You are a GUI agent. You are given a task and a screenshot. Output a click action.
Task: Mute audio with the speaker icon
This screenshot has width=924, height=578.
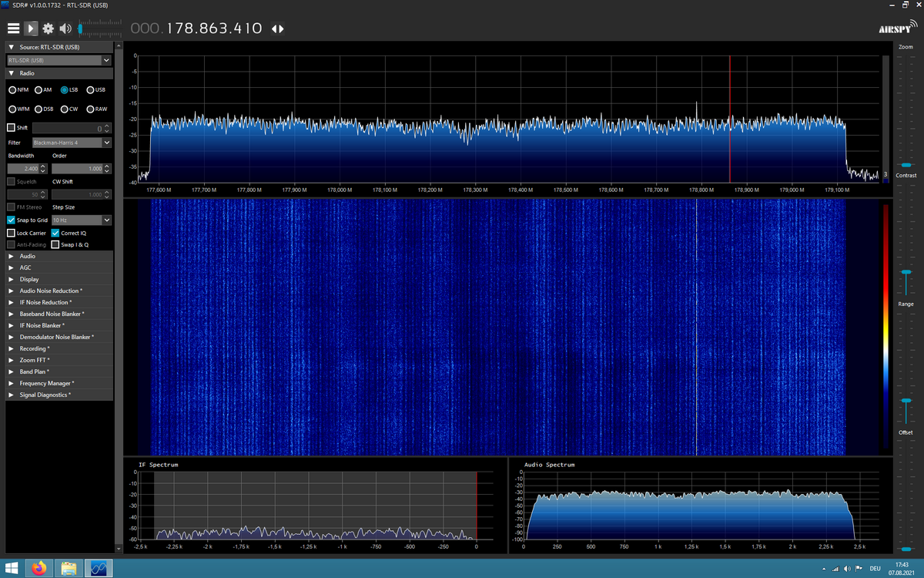click(65, 29)
